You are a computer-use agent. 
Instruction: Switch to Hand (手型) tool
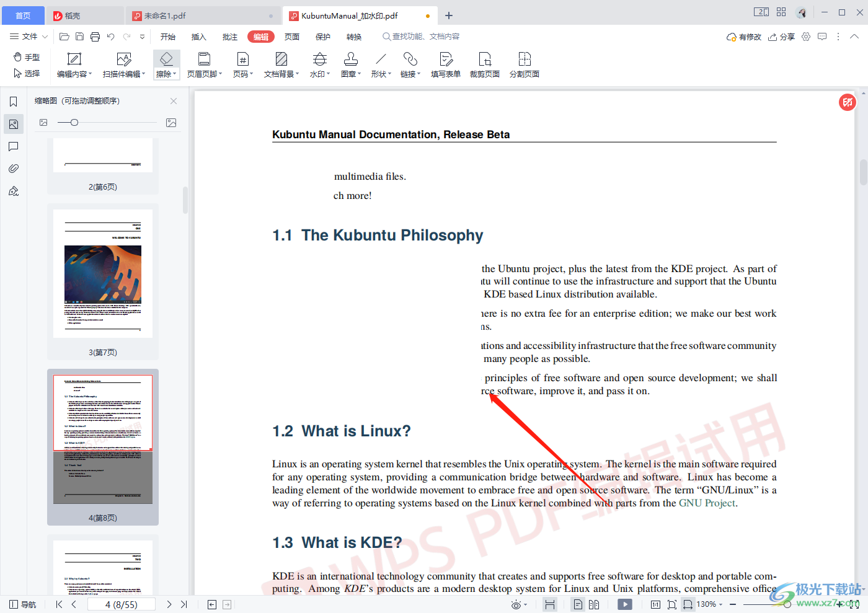27,57
